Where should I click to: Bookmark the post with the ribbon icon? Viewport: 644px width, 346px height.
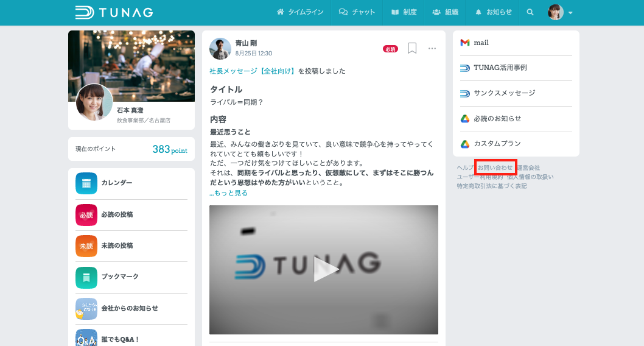pyautogui.click(x=412, y=48)
